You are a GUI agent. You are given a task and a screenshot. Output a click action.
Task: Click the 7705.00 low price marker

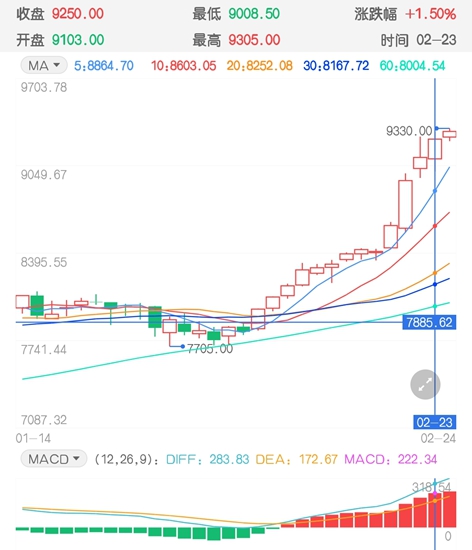click(x=210, y=349)
